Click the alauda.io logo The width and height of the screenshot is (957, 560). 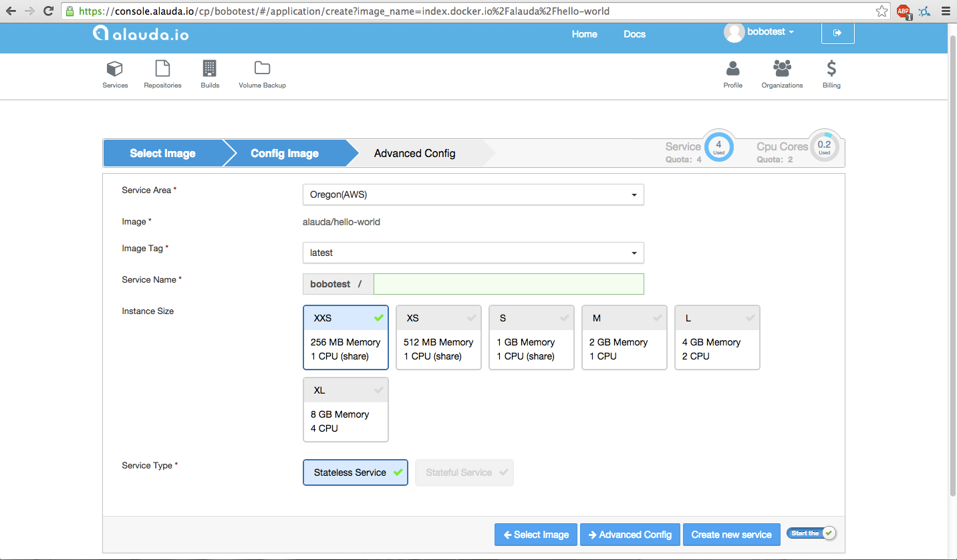(141, 33)
